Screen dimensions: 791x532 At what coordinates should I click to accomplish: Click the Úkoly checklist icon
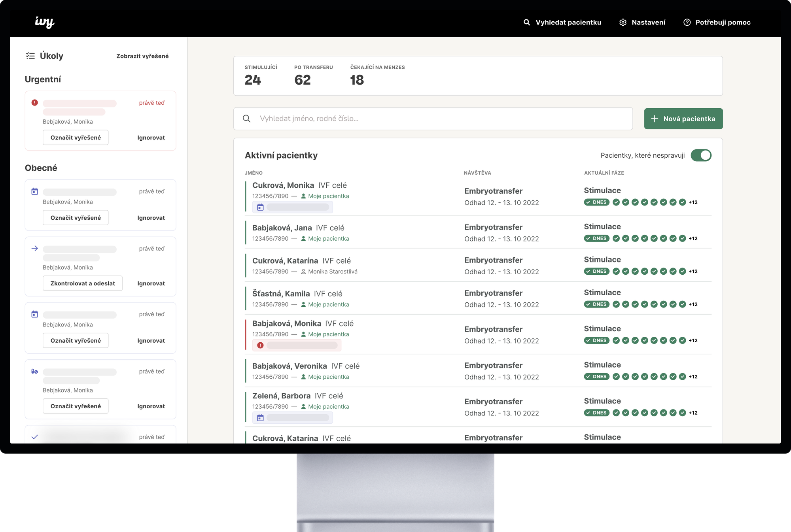(x=30, y=56)
